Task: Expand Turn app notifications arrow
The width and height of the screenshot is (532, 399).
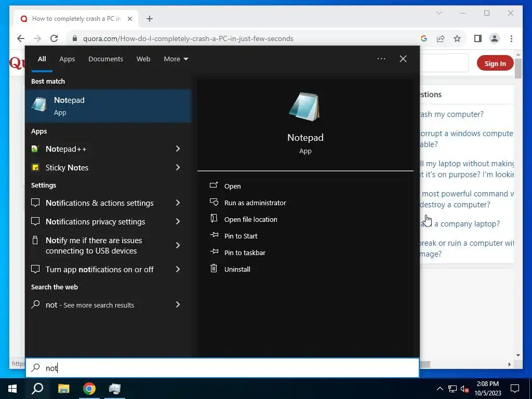Action: coord(178,270)
